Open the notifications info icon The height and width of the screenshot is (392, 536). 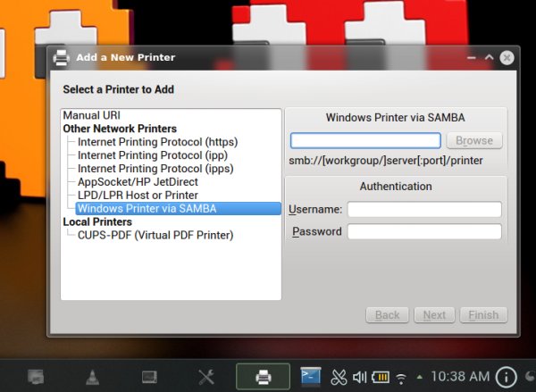click(506, 378)
